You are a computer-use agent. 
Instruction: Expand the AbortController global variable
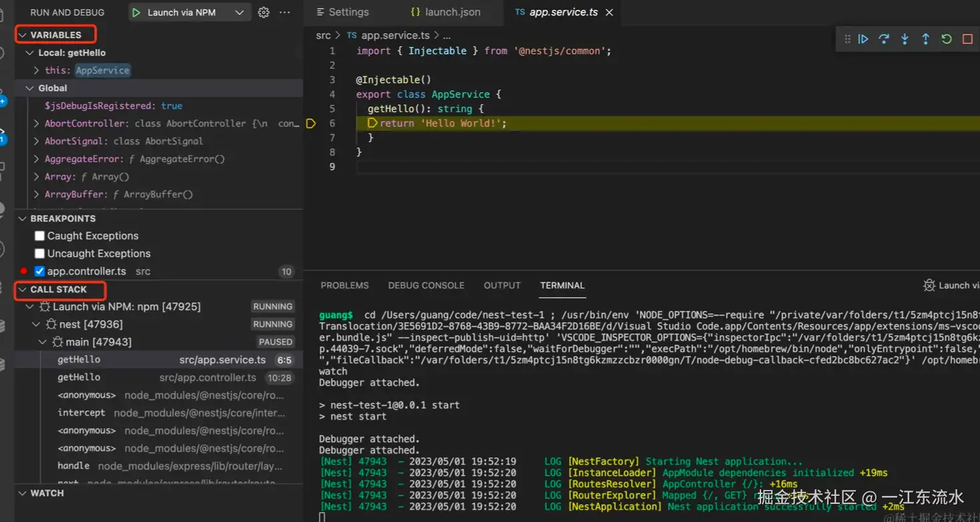pyautogui.click(x=37, y=123)
